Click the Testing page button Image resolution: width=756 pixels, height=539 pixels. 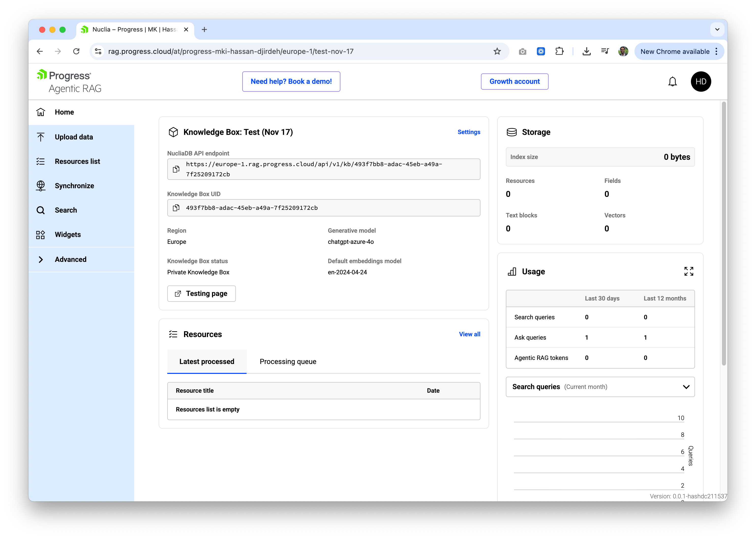coord(201,294)
